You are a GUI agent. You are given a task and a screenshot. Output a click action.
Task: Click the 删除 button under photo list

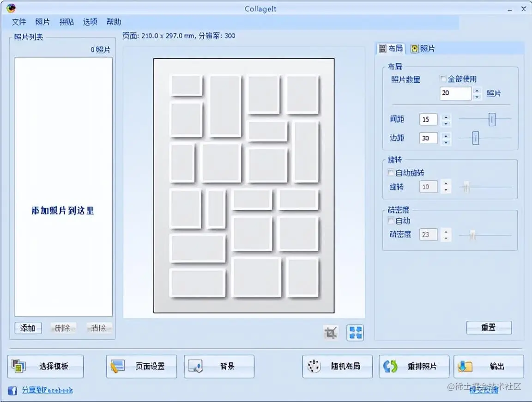[63, 328]
